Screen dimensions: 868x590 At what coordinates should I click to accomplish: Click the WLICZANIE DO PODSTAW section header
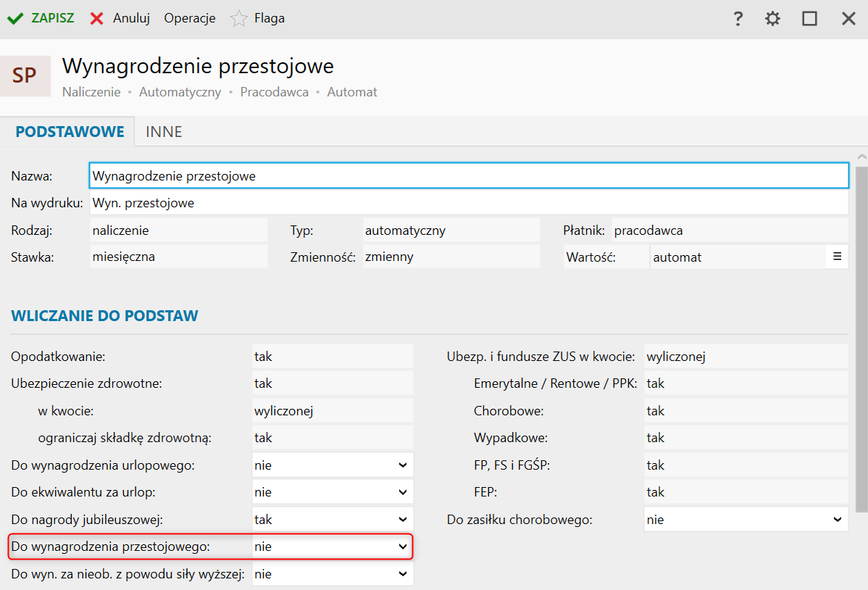tap(104, 316)
